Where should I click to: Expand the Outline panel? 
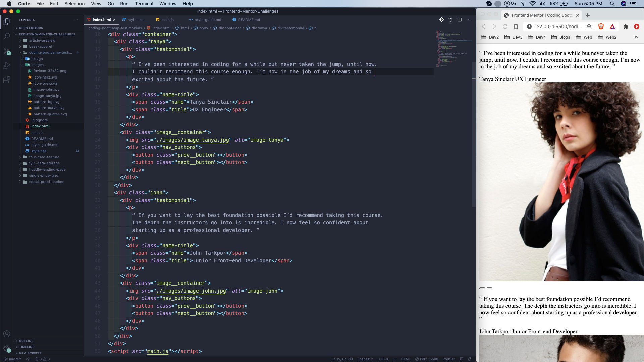(48, 341)
